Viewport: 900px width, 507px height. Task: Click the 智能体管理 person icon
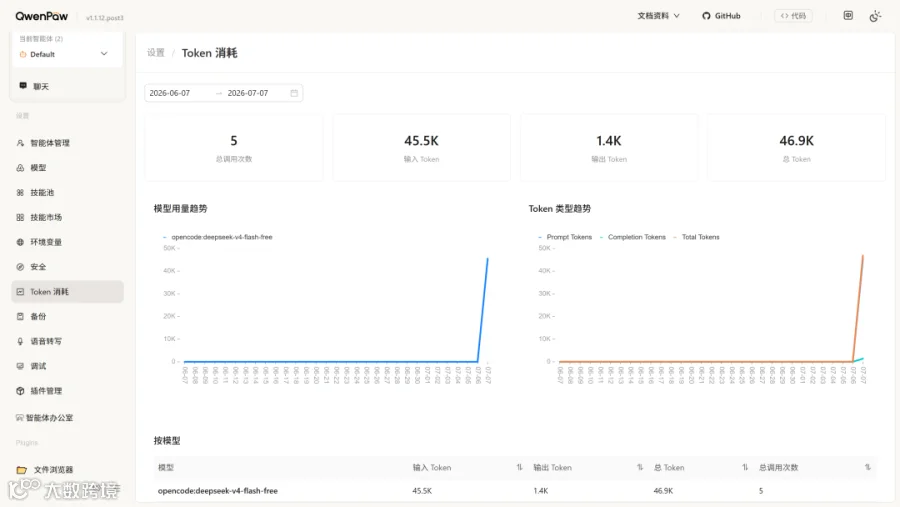click(20, 143)
